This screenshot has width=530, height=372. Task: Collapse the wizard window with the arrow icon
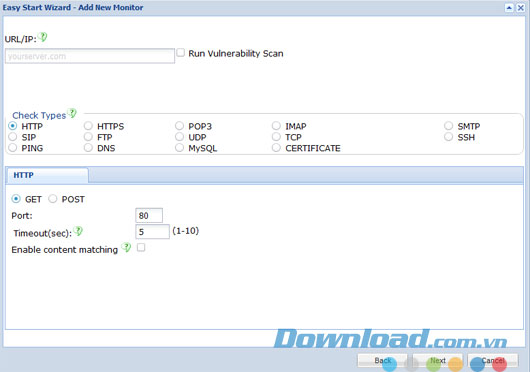509,8
